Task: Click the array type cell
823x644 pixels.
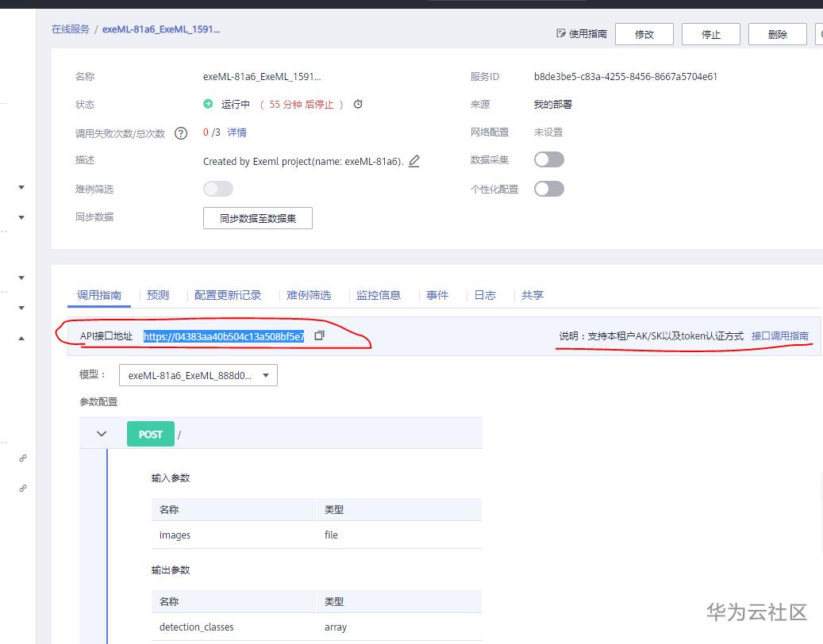Action: click(x=336, y=627)
